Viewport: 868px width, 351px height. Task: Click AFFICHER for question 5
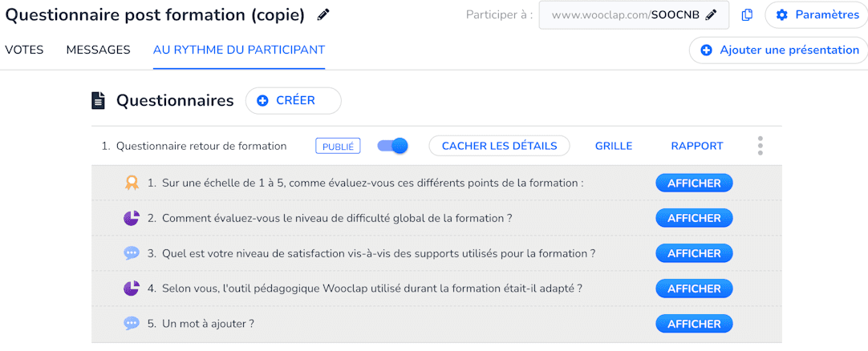pos(694,324)
